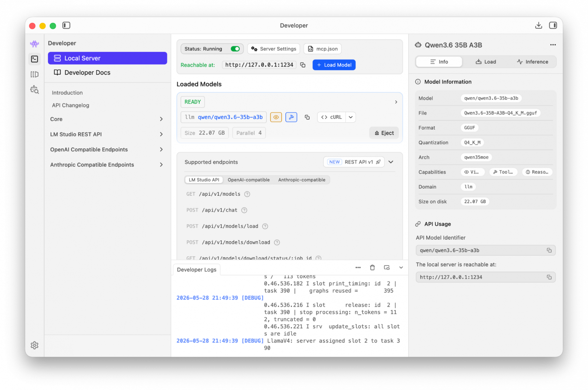The width and height of the screenshot is (588, 390).
Task: Clear developer logs with trash icon
Action: point(372,268)
